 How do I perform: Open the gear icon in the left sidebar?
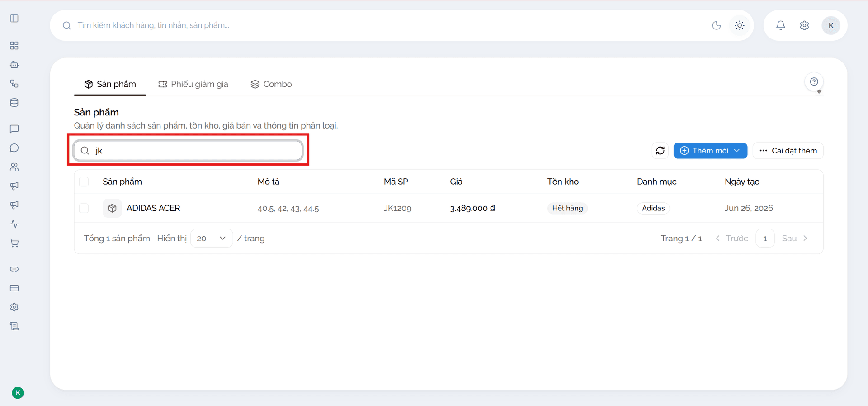pyautogui.click(x=14, y=307)
